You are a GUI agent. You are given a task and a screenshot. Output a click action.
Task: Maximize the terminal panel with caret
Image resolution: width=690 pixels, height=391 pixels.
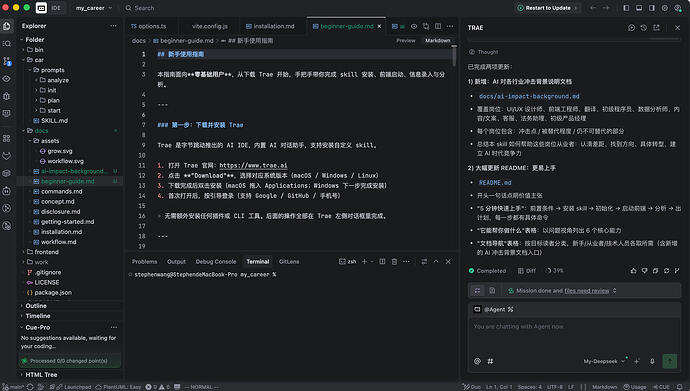click(436, 262)
